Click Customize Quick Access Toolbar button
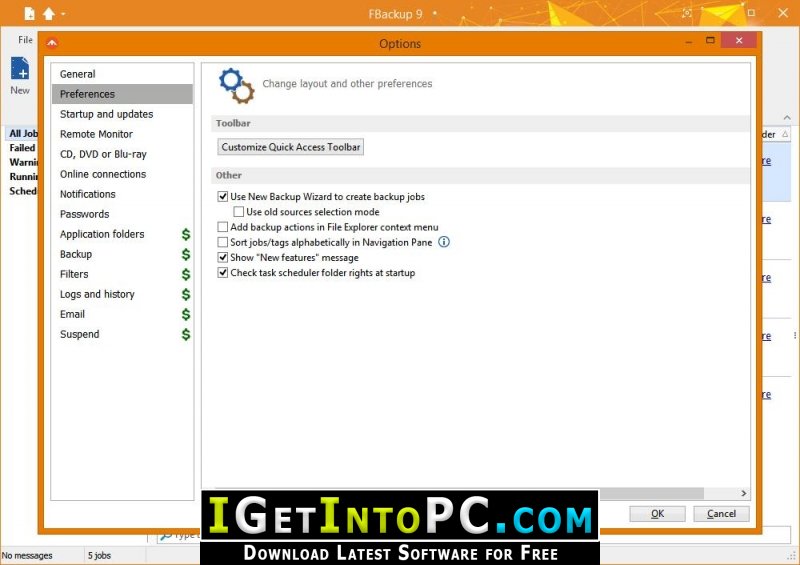The image size is (800, 565). 290,147
